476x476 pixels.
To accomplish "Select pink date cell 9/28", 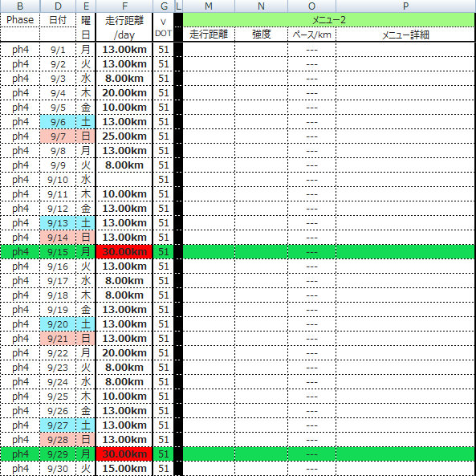I will tap(58, 440).
